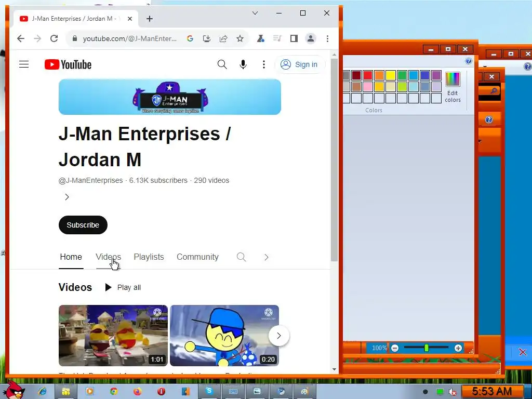The image size is (532, 399).
Task: Pick the purple color swatch in Paint
Action: [x=436, y=75]
